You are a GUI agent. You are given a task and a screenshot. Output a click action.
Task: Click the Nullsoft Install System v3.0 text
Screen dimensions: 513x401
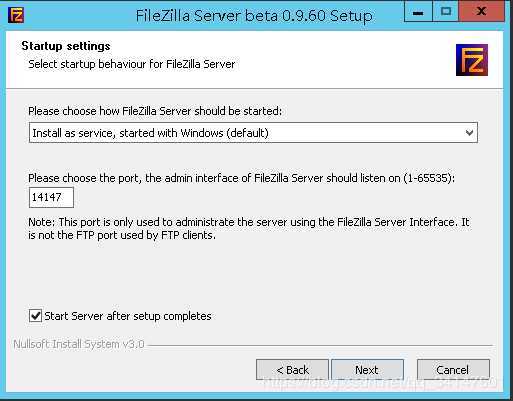(x=79, y=344)
